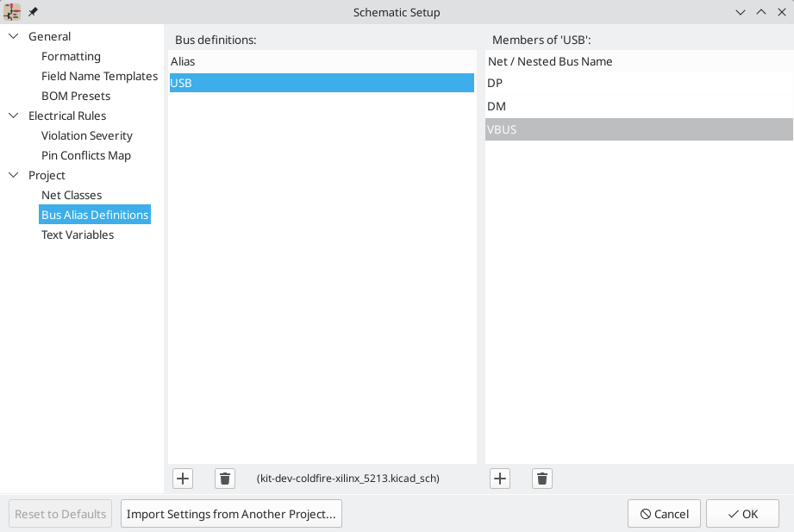The height and width of the screenshot is (532, 794).
Task: Delete the selected bus alias
Action: (x=225, y=479)
